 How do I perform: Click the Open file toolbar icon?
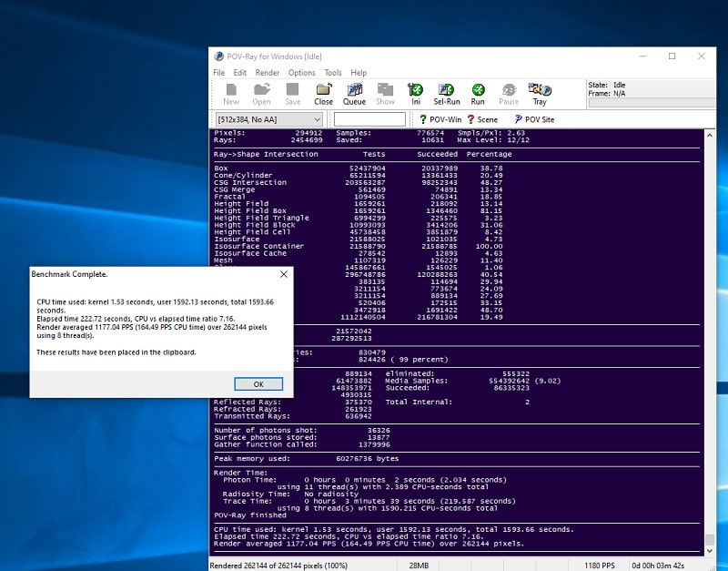(261, 95)
